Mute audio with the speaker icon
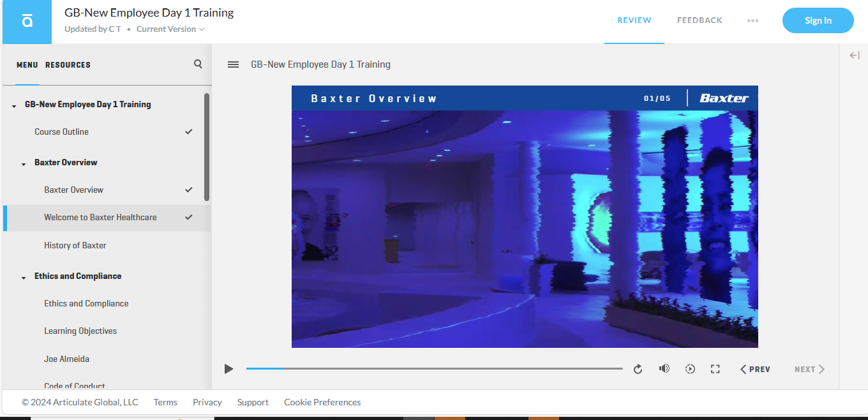The image size is (868, 420). click(x=664, y=368)
